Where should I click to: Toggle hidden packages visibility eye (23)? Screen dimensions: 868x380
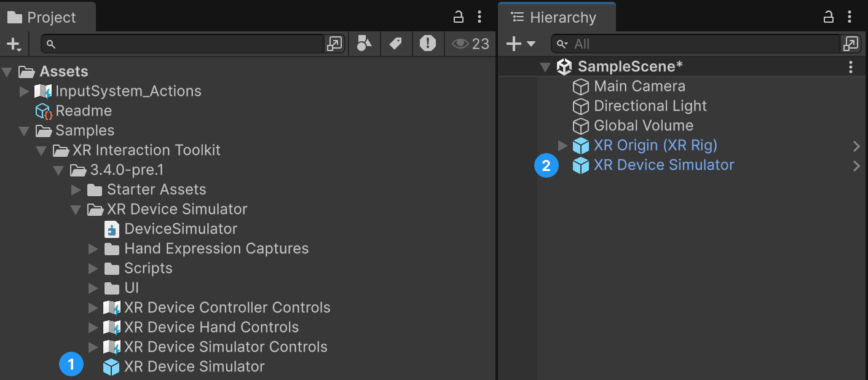pos(470,44)
